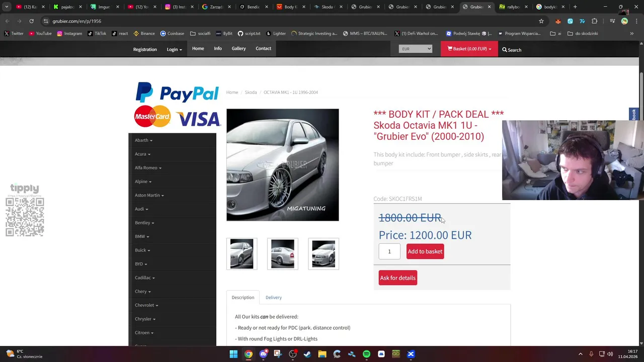Click the Ask for details button
Screen dimensions: 644x362
(398, 278)
